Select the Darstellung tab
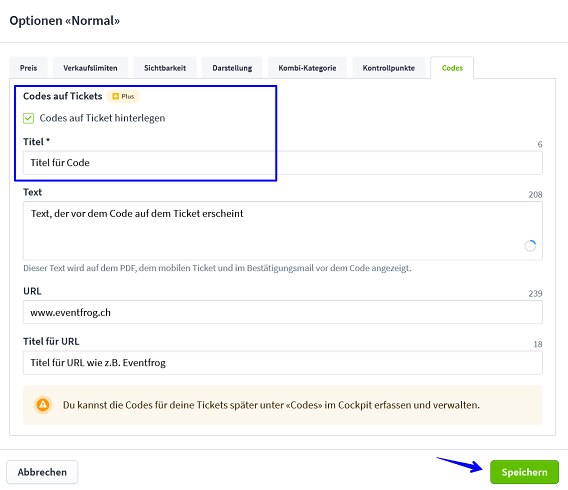The height and width of the screenshot is (490, 568). [232, 68]
